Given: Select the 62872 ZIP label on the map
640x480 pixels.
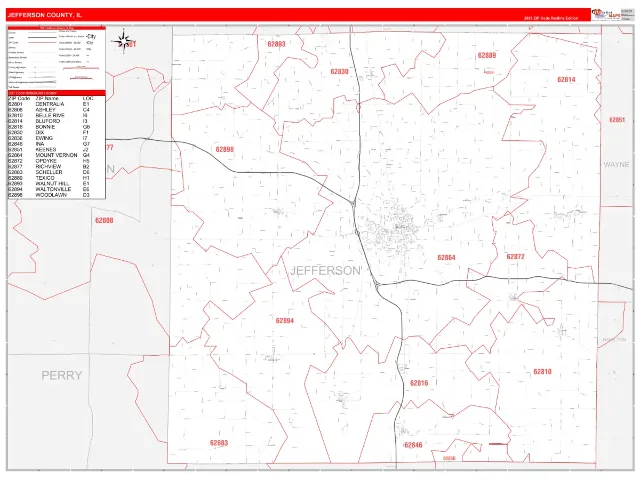Looking at the screenshot, I should [x=516, y=257].
